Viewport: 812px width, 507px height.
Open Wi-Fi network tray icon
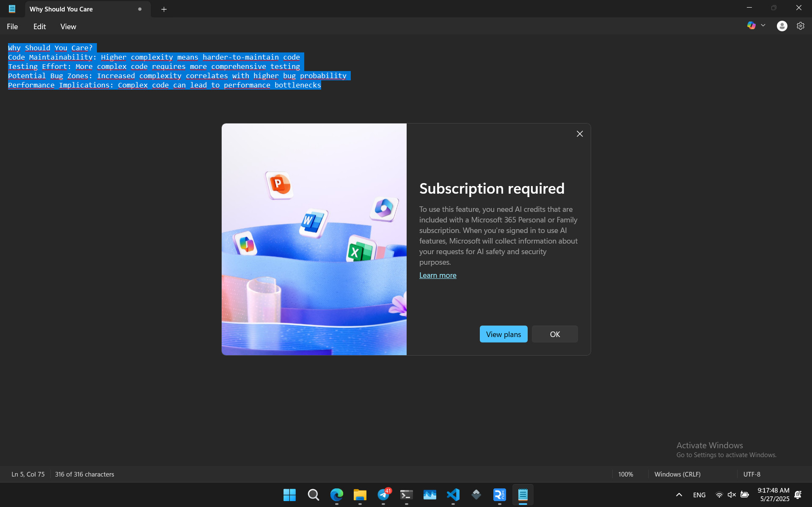coord(719,495)
